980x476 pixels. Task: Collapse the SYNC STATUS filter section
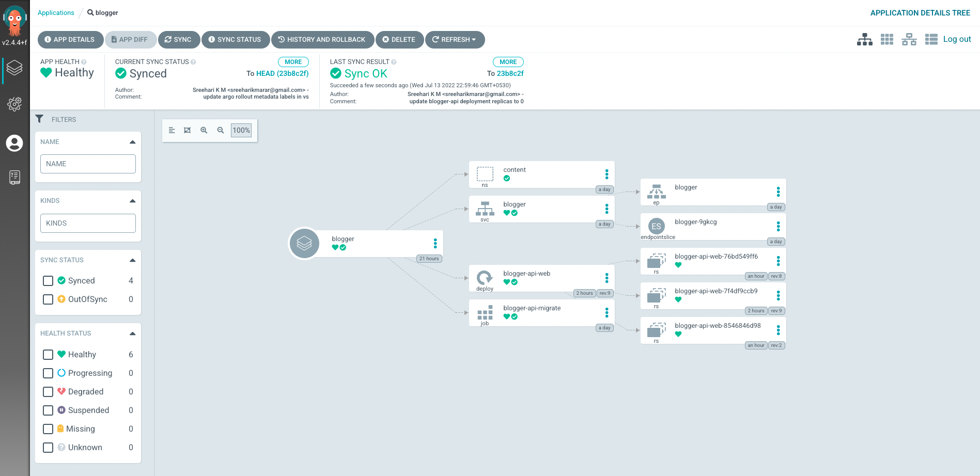(132, 260)
